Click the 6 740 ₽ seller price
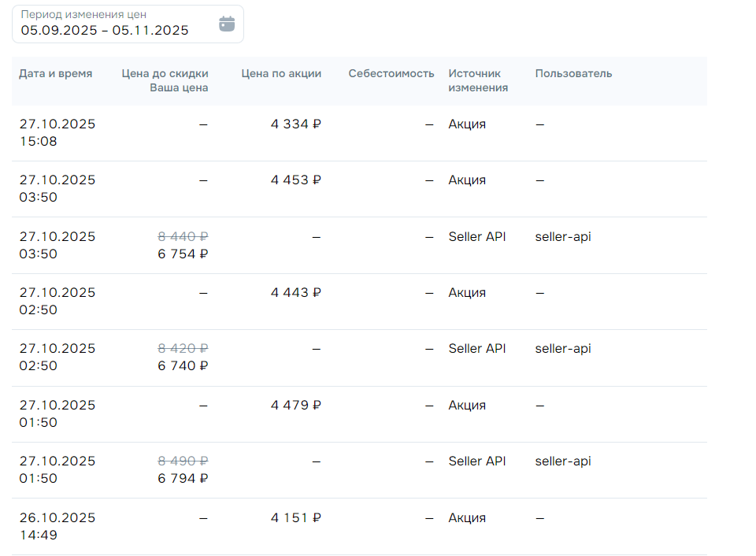 click(x=183, y=366)
